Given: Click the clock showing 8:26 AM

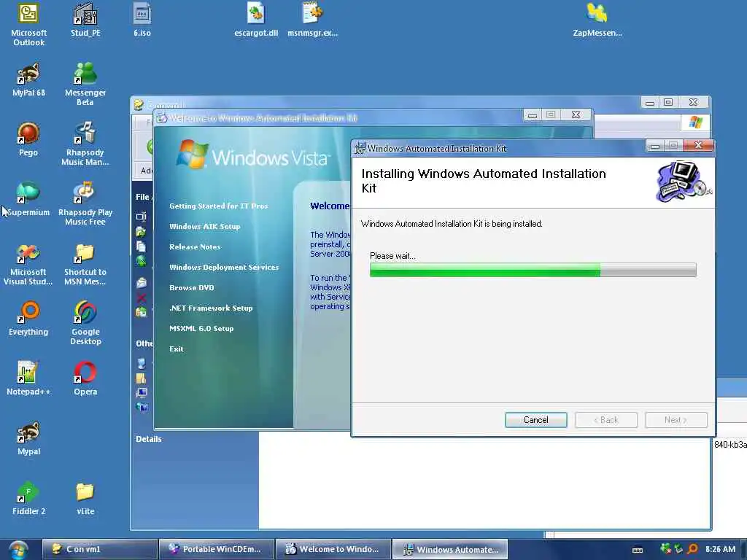Looking at the screenshot, I should [x=720, y=550].
